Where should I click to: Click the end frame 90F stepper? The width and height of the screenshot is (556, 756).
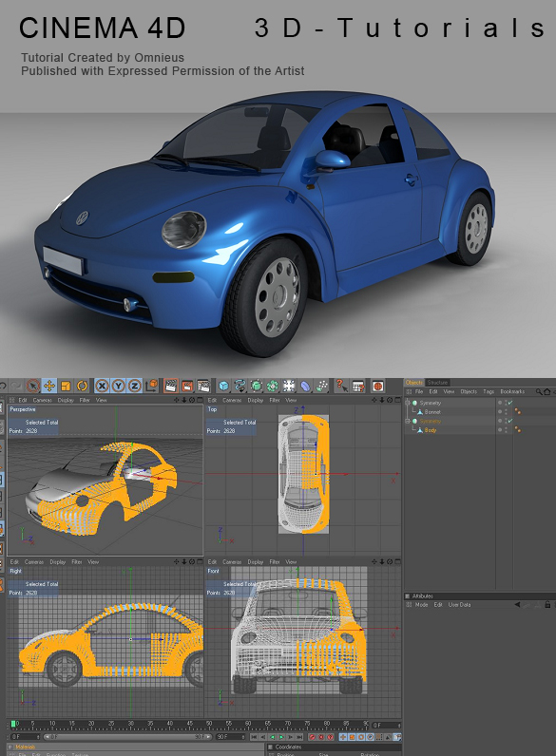pos(243,737)
